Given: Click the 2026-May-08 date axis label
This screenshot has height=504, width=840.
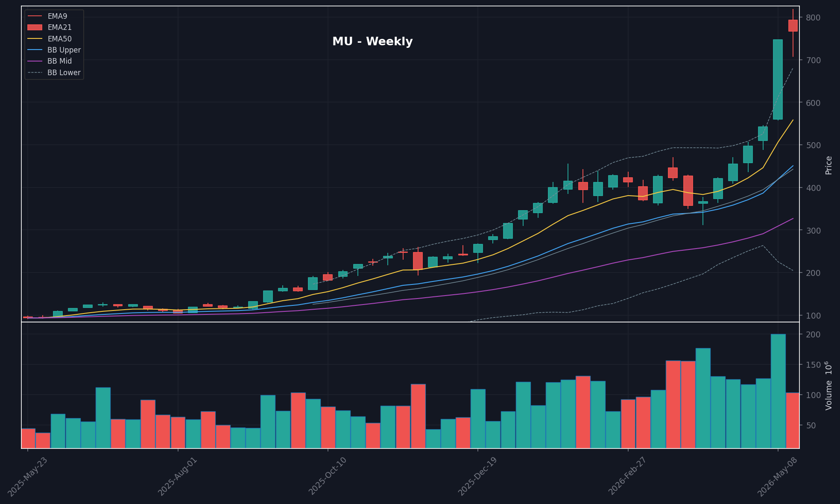Looking at the screenshot, I should 778,476.
